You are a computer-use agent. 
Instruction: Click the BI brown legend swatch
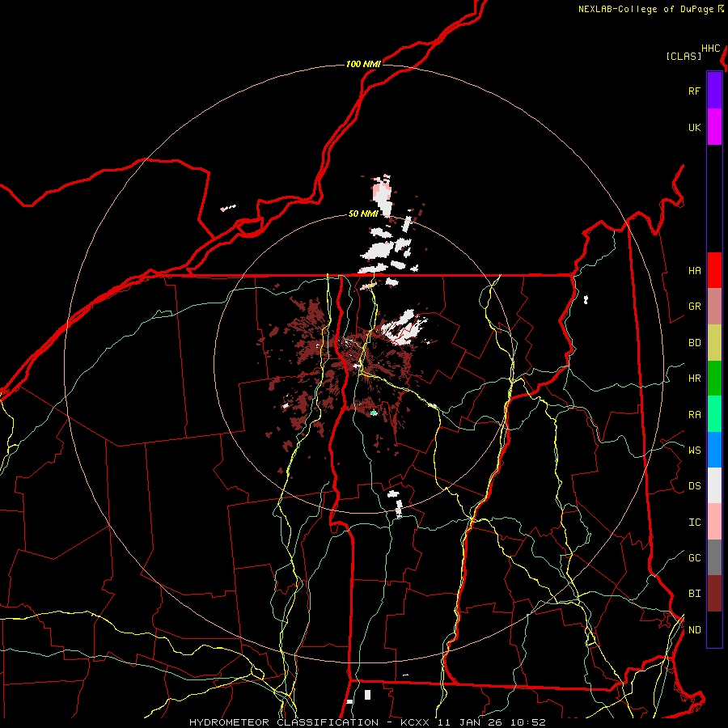coord(714,594)
